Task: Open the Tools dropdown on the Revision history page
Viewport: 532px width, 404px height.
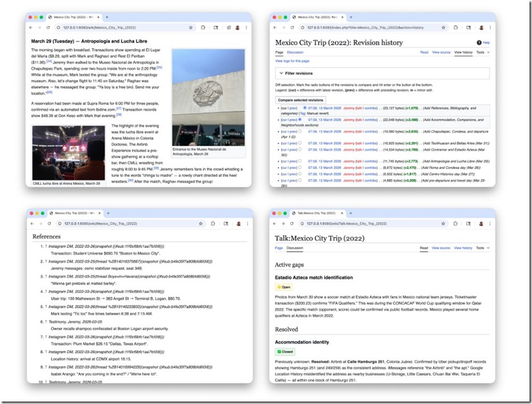Action: [482, 53]
